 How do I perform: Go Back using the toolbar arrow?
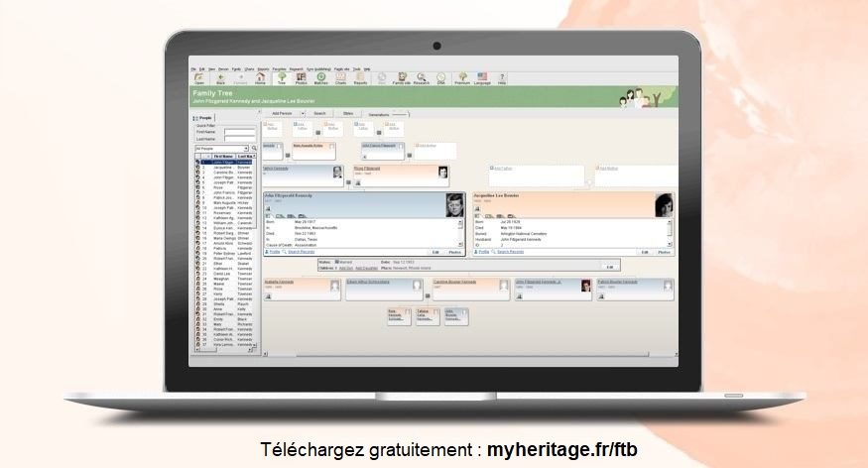220,78
